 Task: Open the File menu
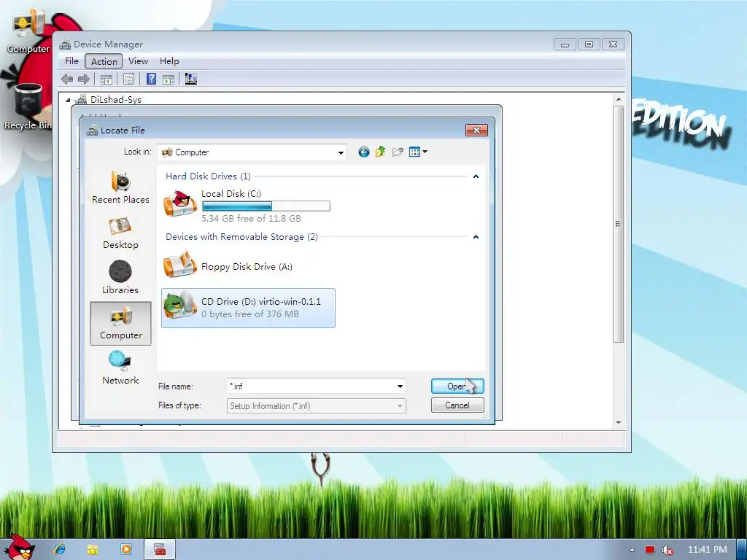tap(72, 61)
